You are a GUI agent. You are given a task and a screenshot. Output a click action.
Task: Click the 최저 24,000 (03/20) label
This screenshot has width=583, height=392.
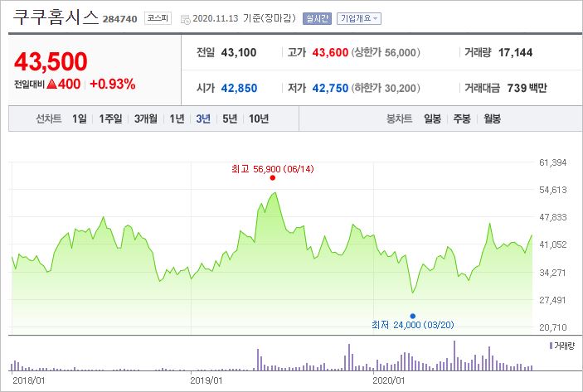click(x=413, y=325)
